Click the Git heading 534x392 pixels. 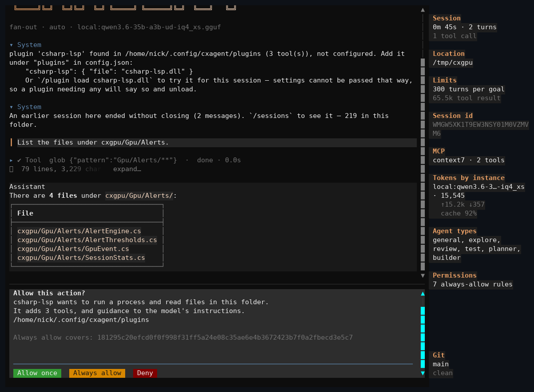pos(439,355)
